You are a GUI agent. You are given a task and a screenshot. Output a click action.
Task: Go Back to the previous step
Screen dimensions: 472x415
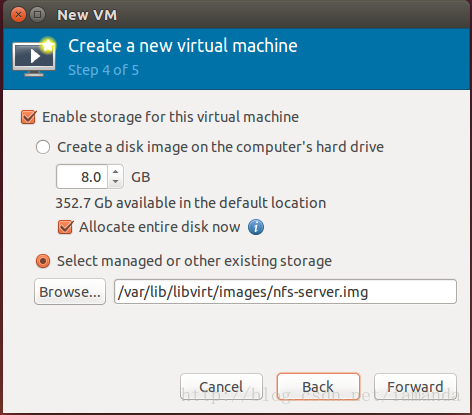(x=318, y=387)
